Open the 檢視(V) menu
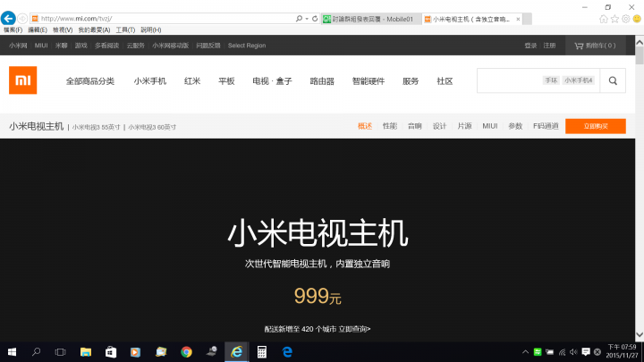 click(x=63, y=30)
